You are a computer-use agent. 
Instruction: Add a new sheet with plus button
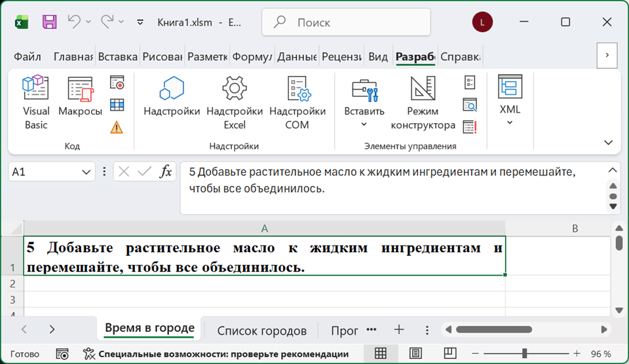point(399,330)
